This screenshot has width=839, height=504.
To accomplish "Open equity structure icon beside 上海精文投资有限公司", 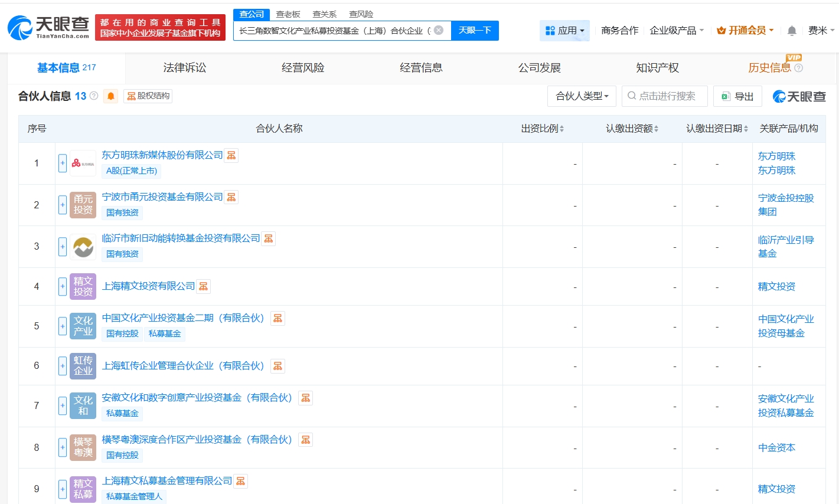I will click(x=203, y=286).
